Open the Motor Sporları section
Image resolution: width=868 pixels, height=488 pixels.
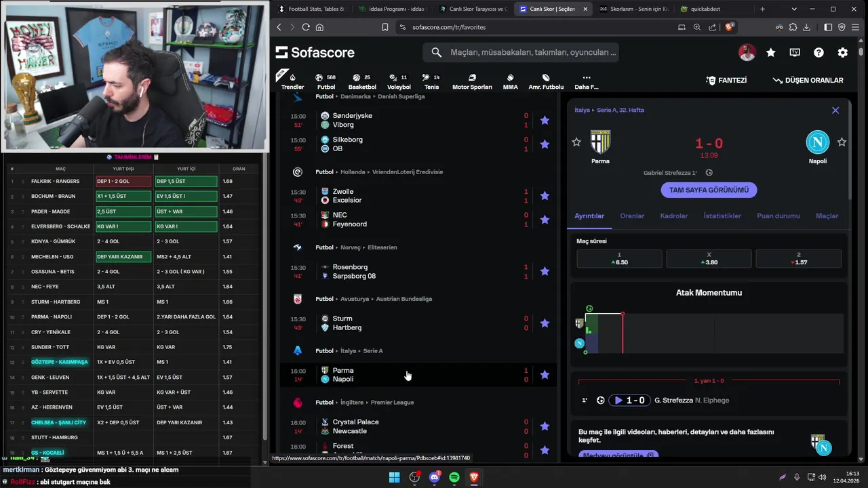472,81
